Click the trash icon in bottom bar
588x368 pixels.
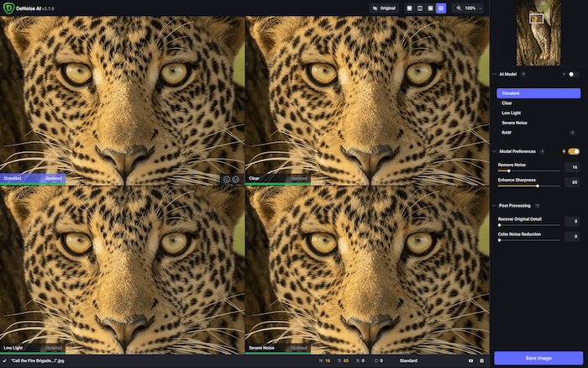click(x=481, y=360)
